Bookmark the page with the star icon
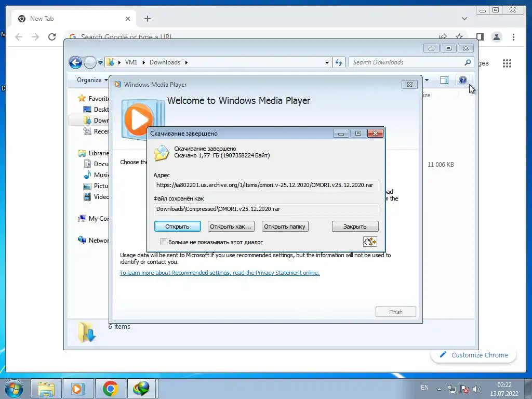The height and width of the screenshot is (399, 532). [459, 36]
